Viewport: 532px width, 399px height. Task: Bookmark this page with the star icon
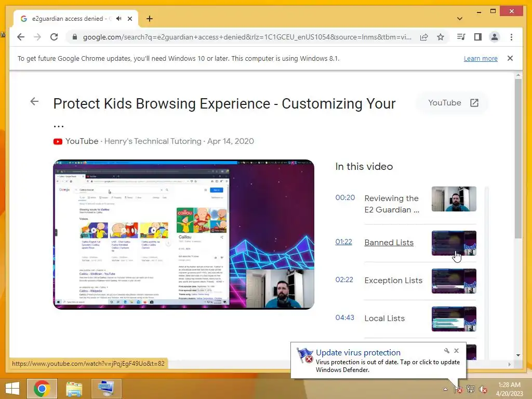441,37
